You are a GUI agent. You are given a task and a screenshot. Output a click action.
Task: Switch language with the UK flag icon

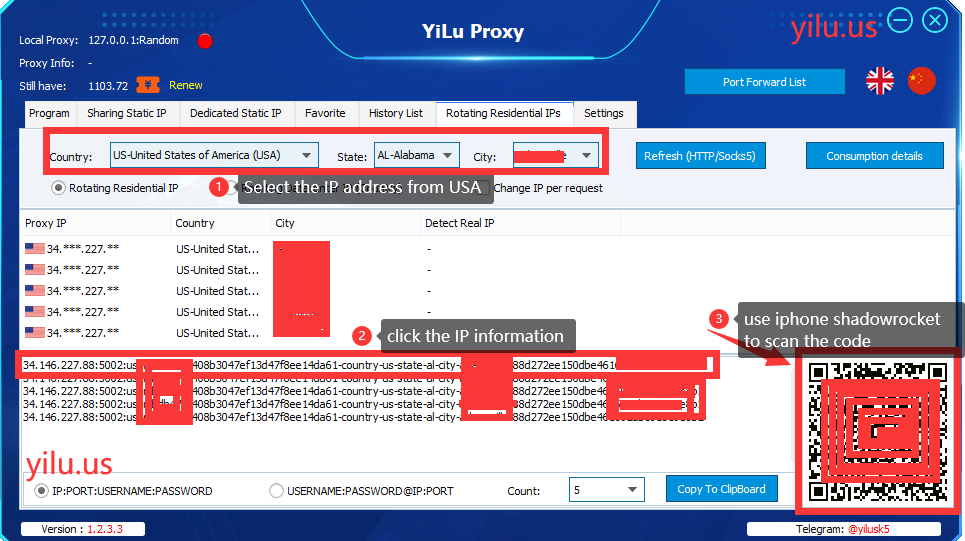880,82
